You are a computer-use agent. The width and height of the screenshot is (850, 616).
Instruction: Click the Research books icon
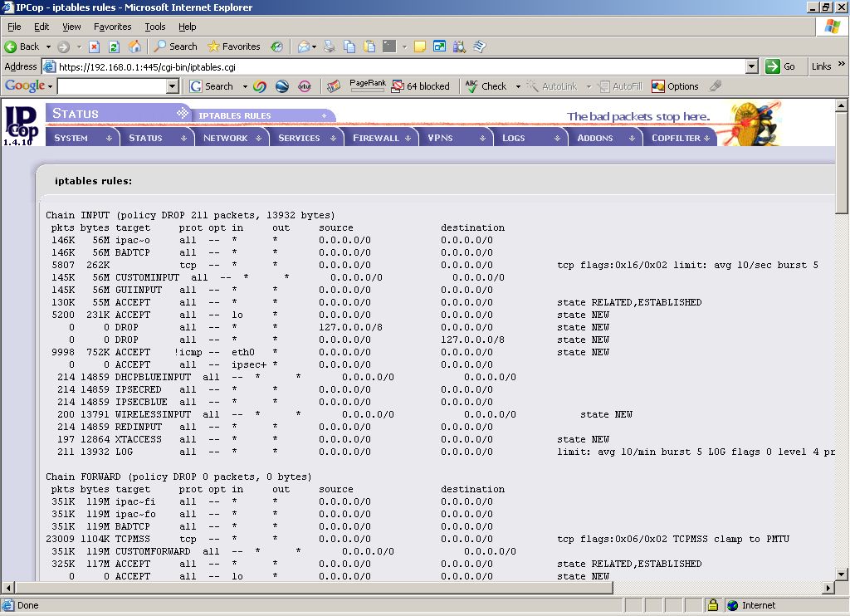[x=459, y=46]
